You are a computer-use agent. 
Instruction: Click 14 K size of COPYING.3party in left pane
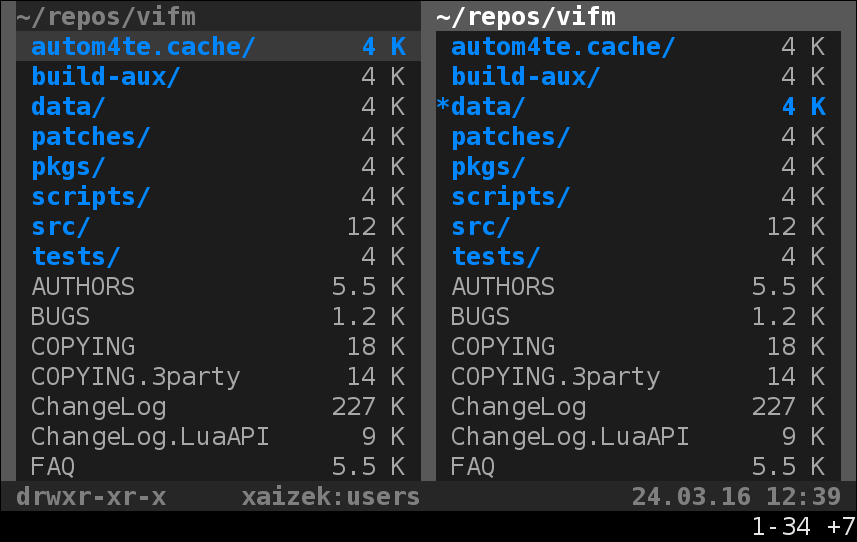coord(377,377)
